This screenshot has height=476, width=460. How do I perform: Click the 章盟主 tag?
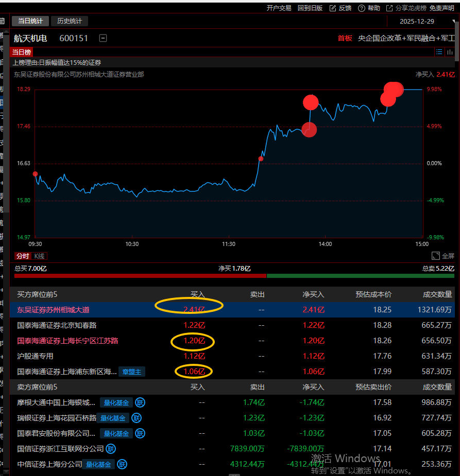pos(131,372)
